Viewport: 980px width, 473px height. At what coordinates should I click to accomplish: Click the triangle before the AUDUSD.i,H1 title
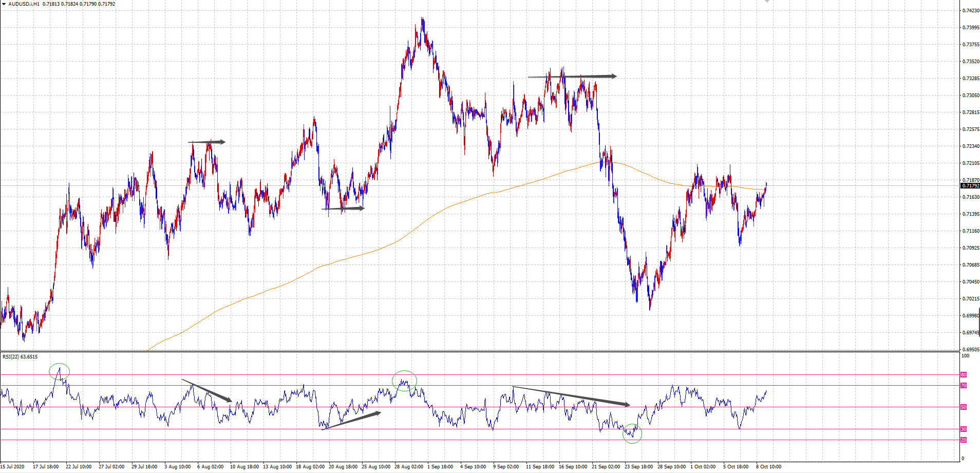[4, 4]
